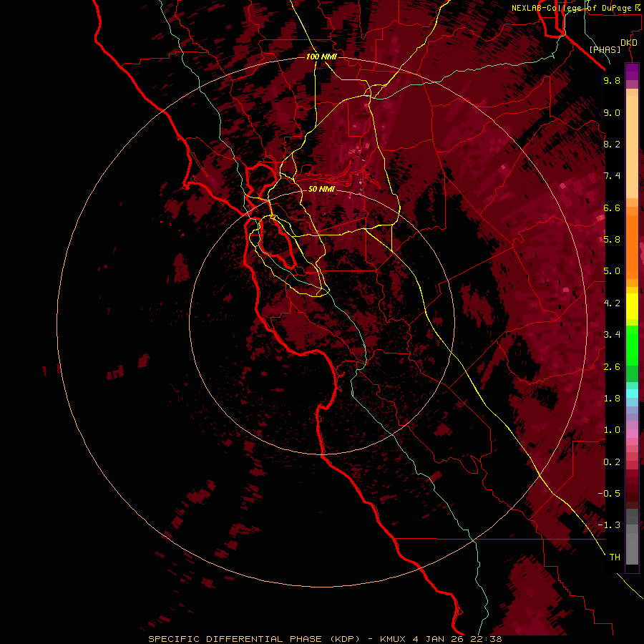Pick the purple band atop the color scale
The height and width of the screenshot is (644, 644).
pos(632,72)
